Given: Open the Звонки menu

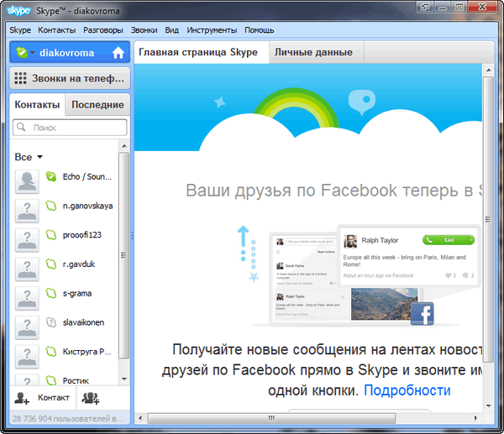Looking at the screenshot, I should 144,30.
